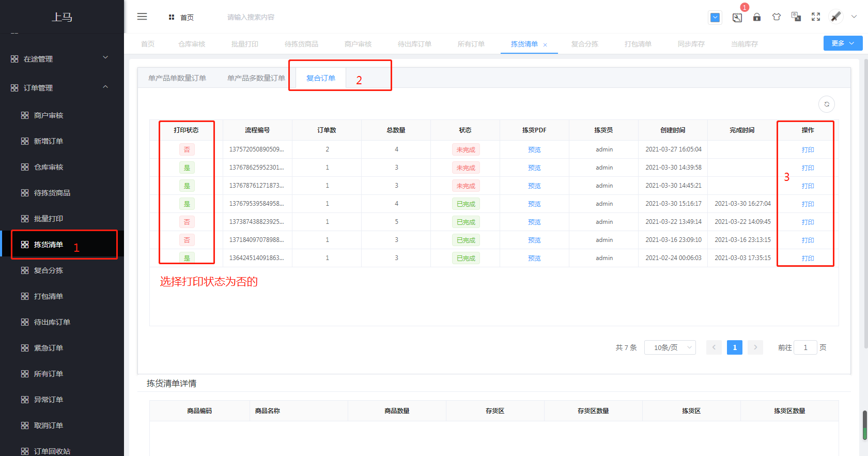The width and height of the screenshot is (868, 456).
Task: Go to next page with right arrow
Action: click(x=755, y=347)
